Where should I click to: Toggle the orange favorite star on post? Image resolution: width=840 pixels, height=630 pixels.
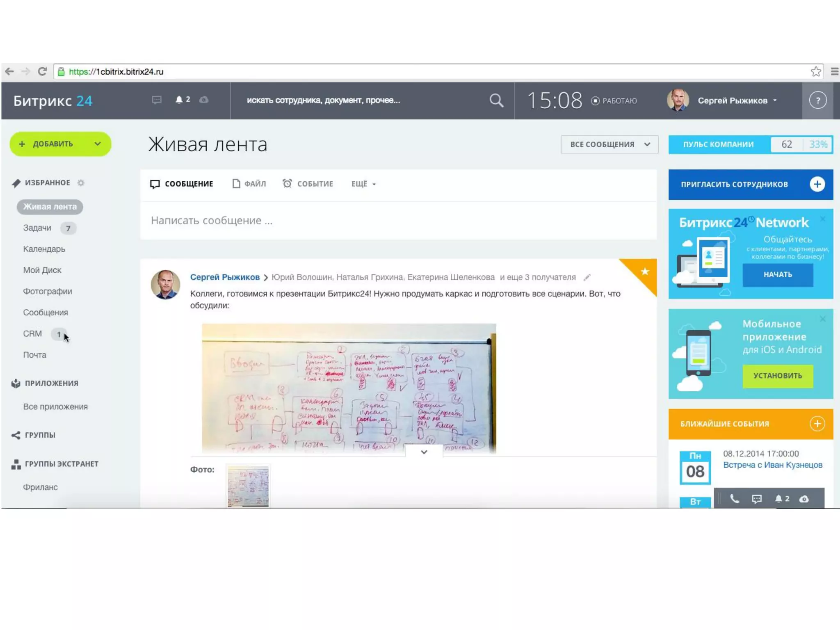click(x=645, y=272)
